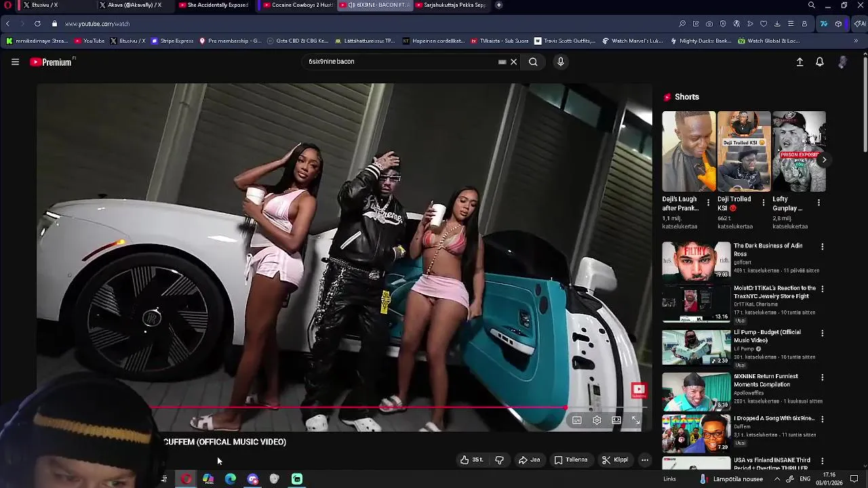Image resolution: width=868 pixels, height=488 pixels.
Task: Open a new browser tab with plus
Action: click(499, 5)
